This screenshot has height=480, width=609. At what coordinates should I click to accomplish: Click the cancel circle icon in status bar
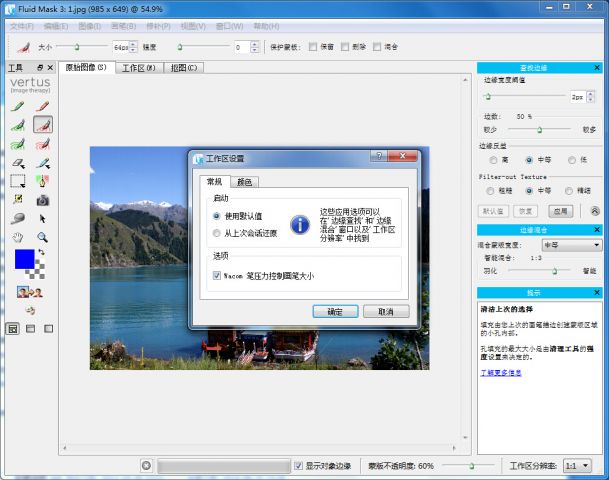(146, 466)
